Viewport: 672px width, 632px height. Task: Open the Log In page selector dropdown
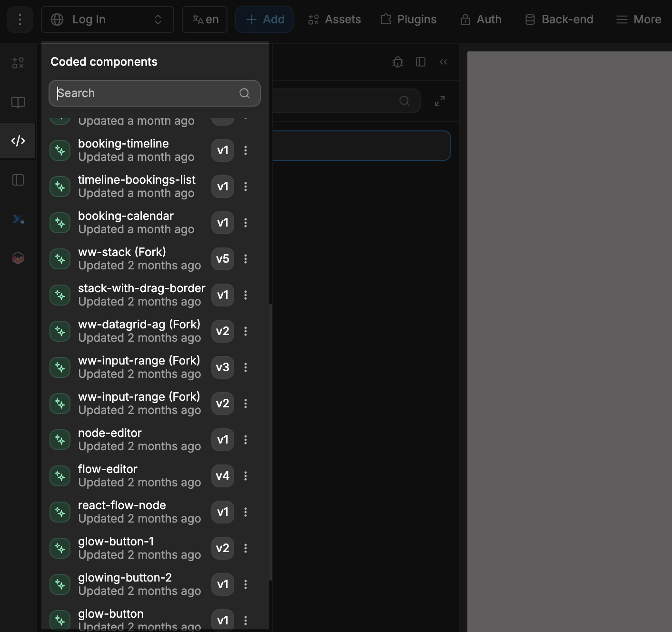(107, 20)
